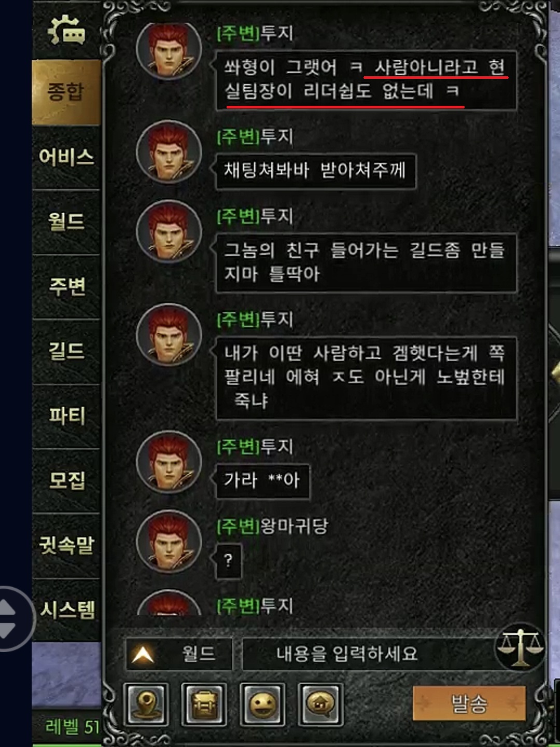The image size is (560, 747).
Task: Expand the 월드 channel selector
Action: [179, 654]
